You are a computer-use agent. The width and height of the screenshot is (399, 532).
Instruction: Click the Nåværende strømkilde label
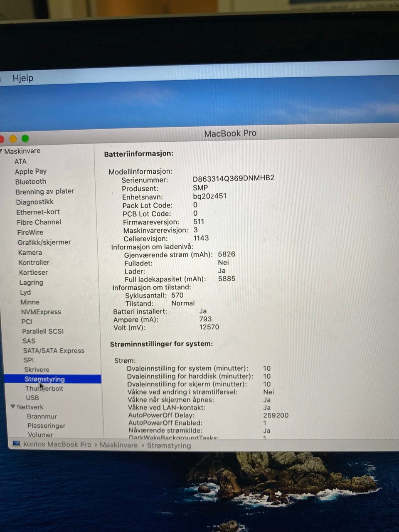165,431
